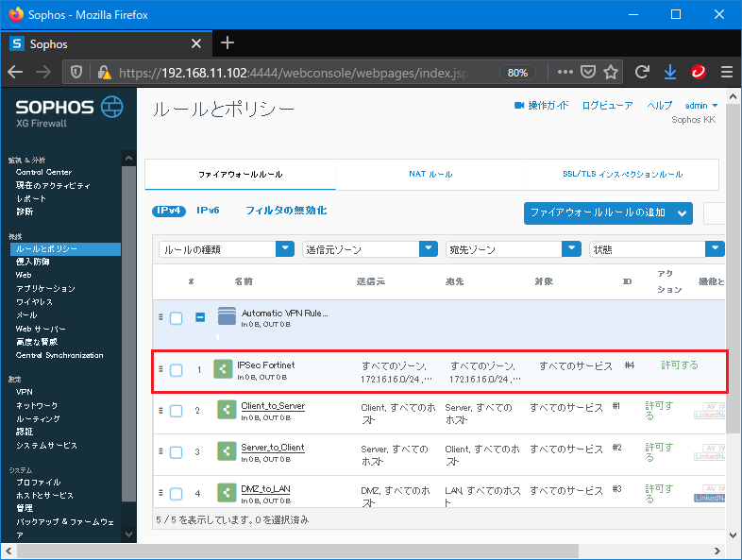Click drag handle of Automatic VPN Rule row
Viewport: 742px width, 560px height.
(160, 317)
